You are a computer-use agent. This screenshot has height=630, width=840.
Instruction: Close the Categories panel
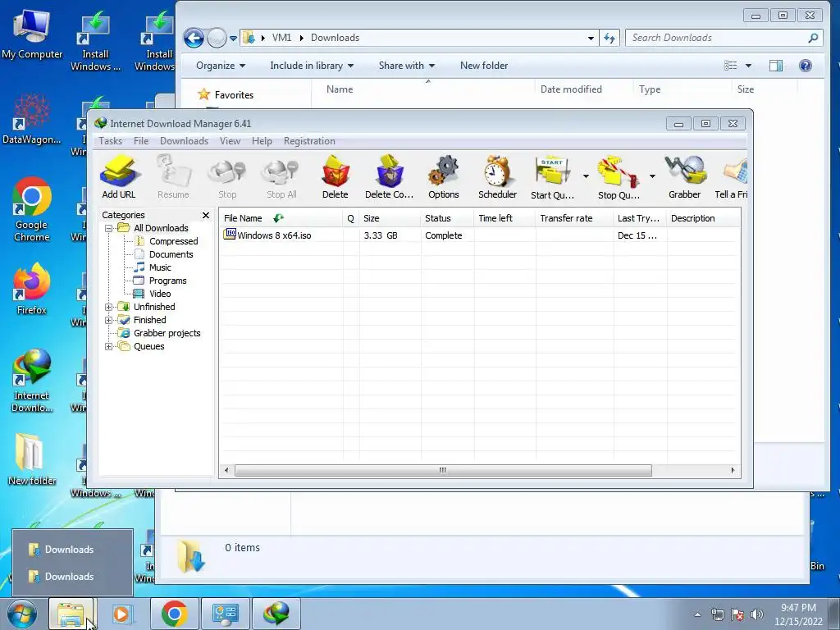[x=206, y=216]
